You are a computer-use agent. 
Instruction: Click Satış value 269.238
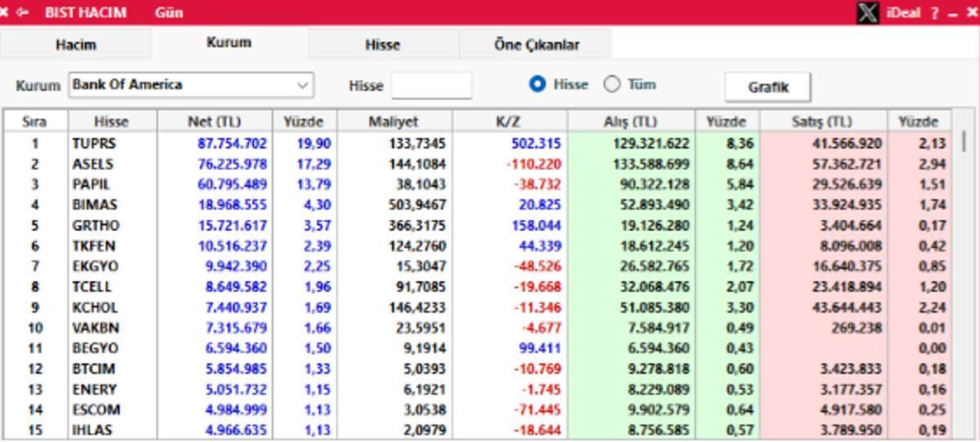[856, 328]
